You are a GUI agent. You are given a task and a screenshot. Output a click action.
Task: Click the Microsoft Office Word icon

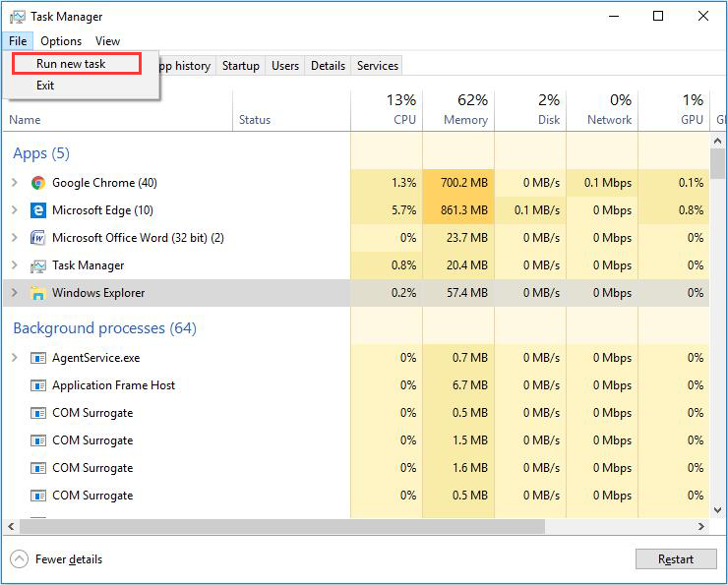coord(38,238)
